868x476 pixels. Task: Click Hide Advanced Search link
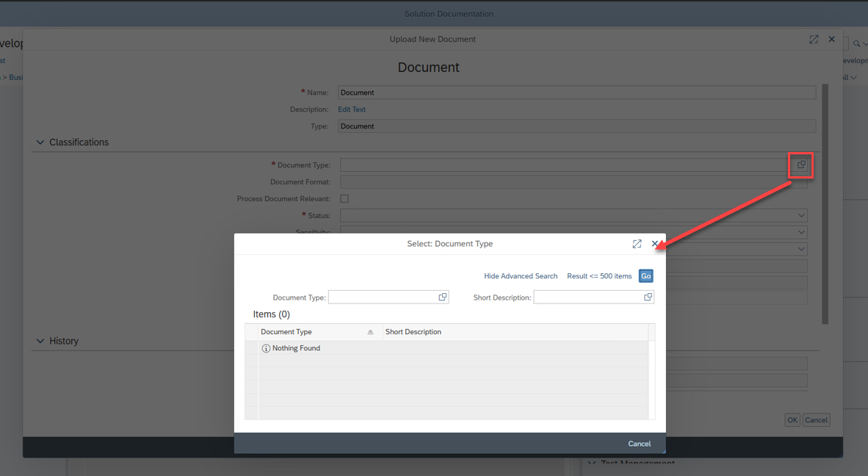pos(521,276)
